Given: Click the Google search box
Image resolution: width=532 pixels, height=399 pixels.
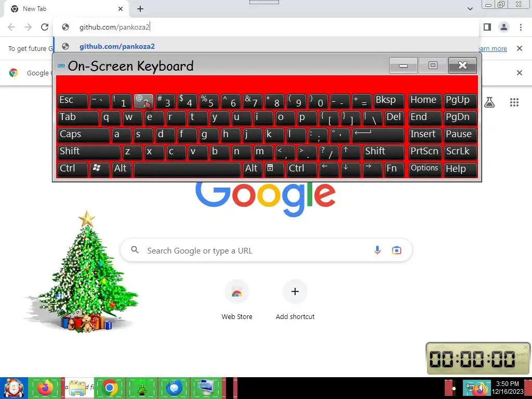Looking at the screenshot, I should [267, 250].
